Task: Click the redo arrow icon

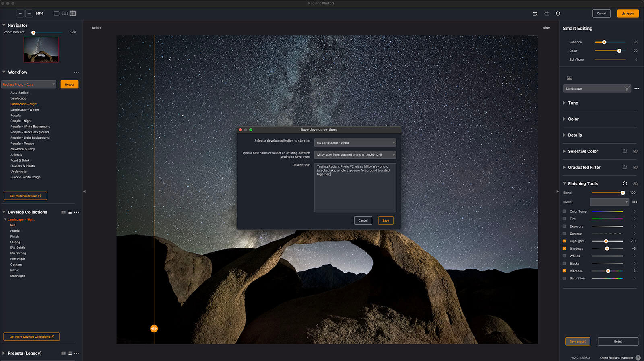Action: click(546, 14)
